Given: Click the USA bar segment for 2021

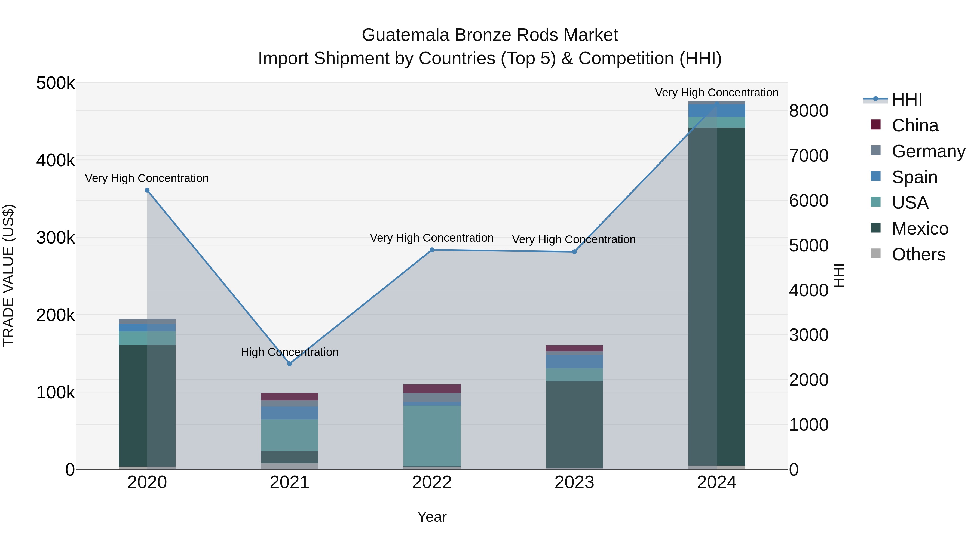Looking at the screenshot, I should [x=290, y=435].
